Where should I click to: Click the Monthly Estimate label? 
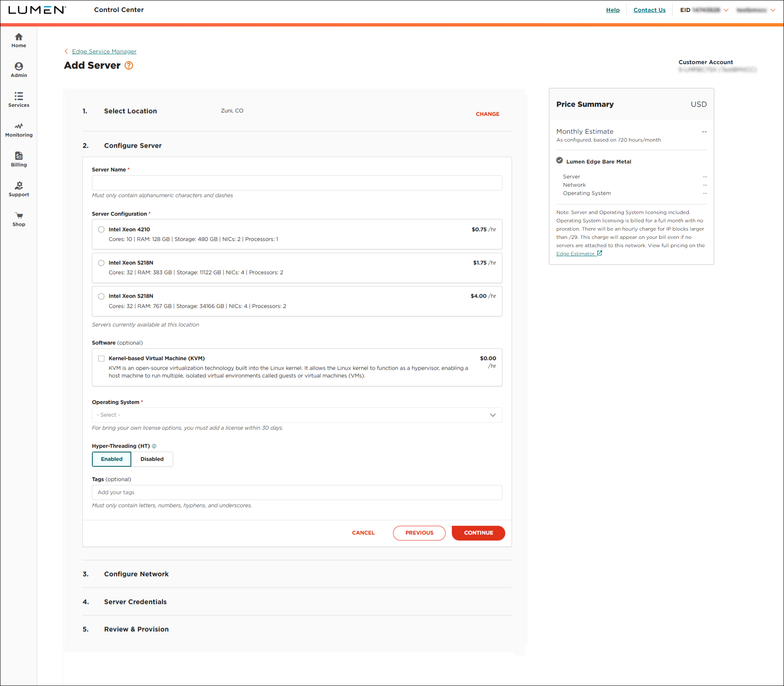[x=585, y=131]
